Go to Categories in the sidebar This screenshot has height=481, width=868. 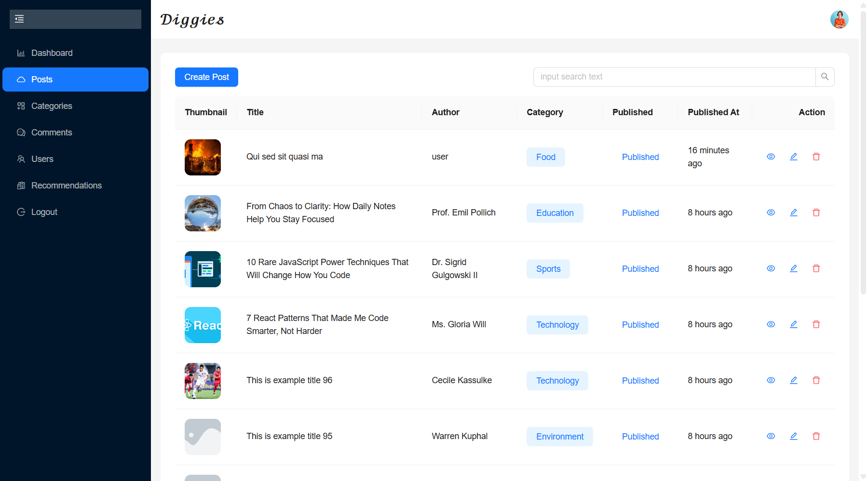pos(52,106)
